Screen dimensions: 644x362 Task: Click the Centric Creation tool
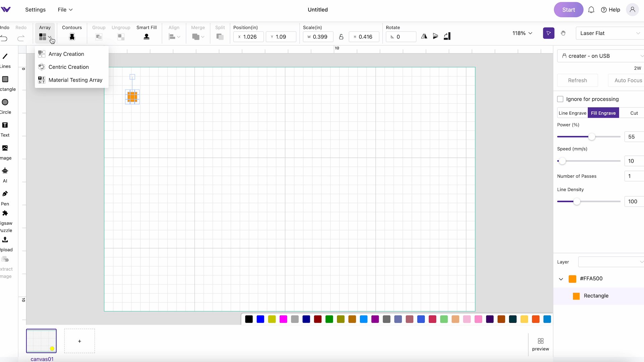tap(68, 67)
